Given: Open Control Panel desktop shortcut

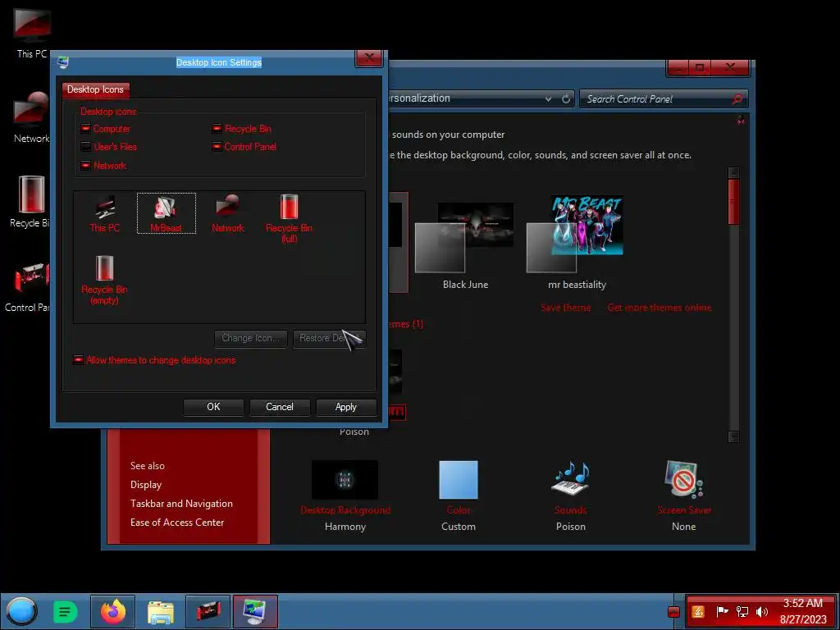Looking at the screenshot, I should (28, 286).
